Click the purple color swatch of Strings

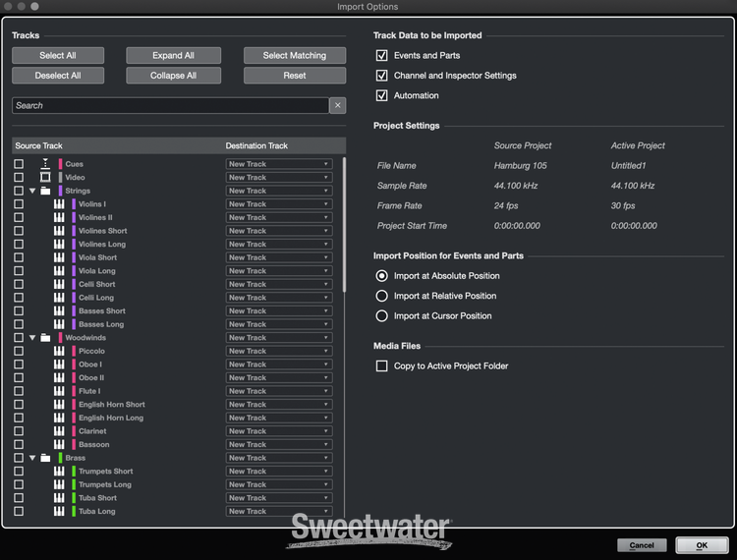pos(60,191)
